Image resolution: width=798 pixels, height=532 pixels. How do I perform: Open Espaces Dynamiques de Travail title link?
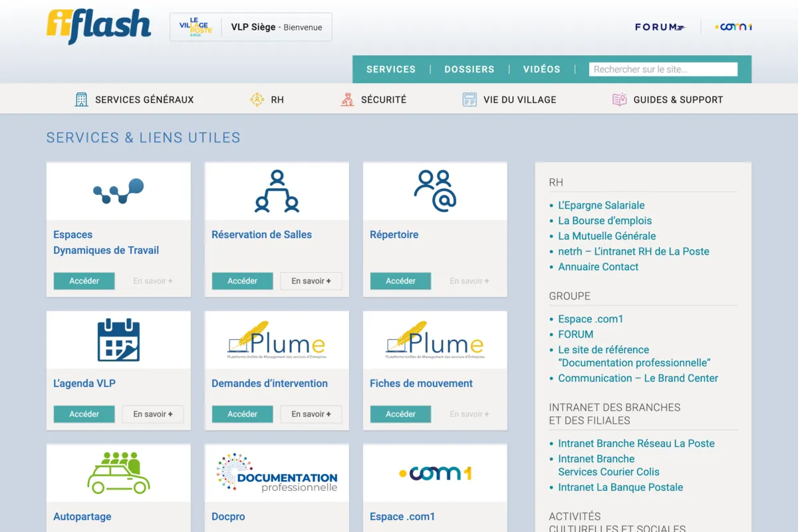tap(106, 243)
